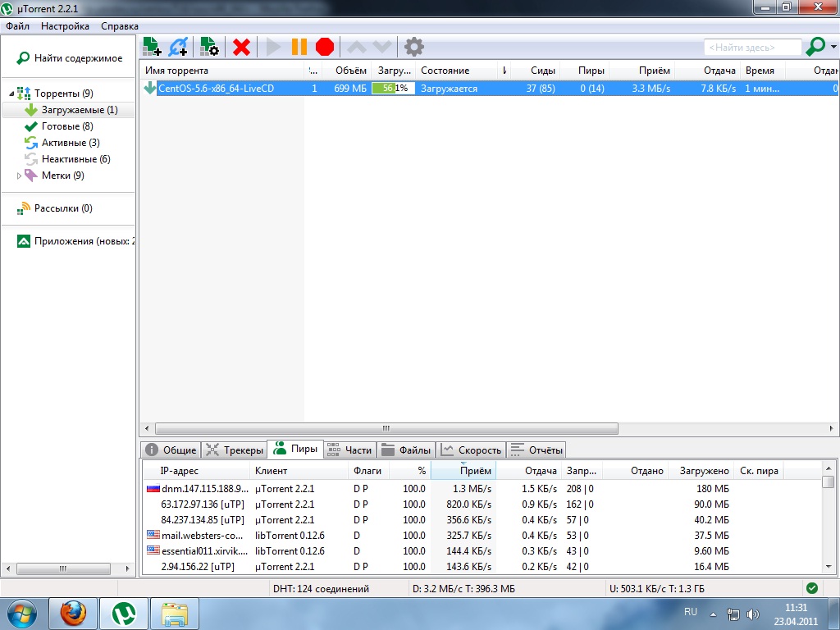
Task: Click Add Torrent from URL icon
Action: pyautogui.click(x=178, y=47)
